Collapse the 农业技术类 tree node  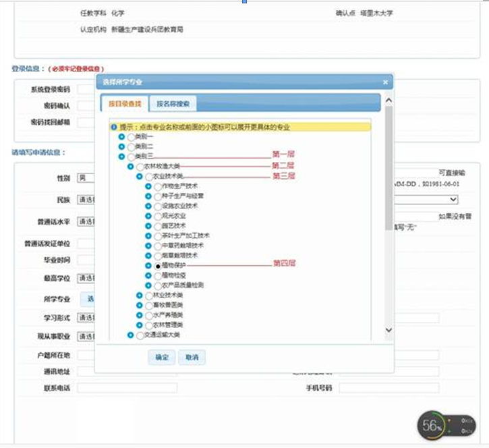point(139,176)
